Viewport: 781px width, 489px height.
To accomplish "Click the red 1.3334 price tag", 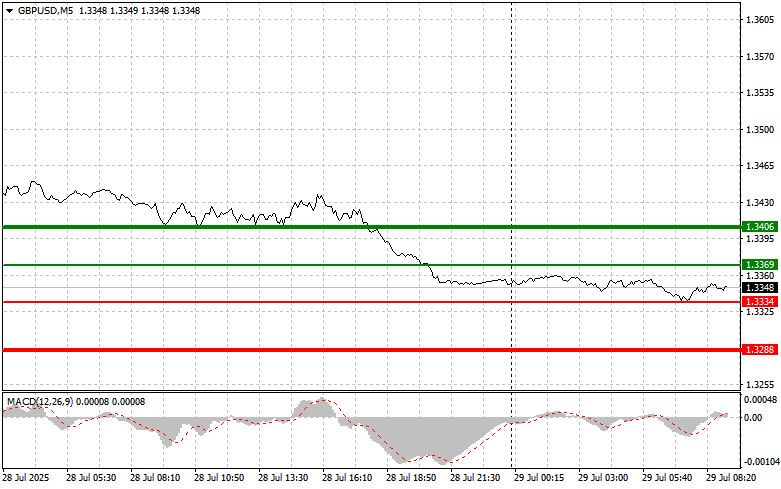I will coord(758,301).
